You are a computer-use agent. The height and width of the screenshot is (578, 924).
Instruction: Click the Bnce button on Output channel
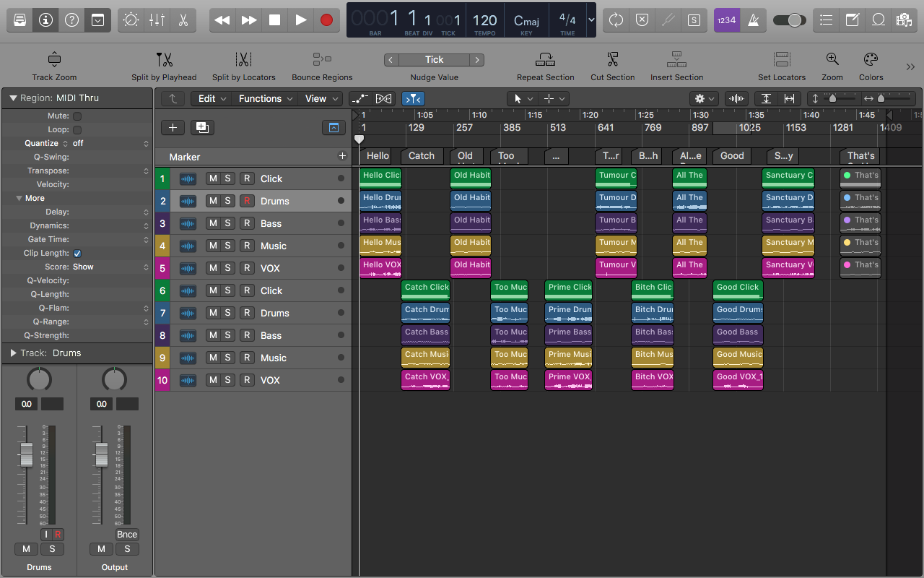(x=127, y=535)
